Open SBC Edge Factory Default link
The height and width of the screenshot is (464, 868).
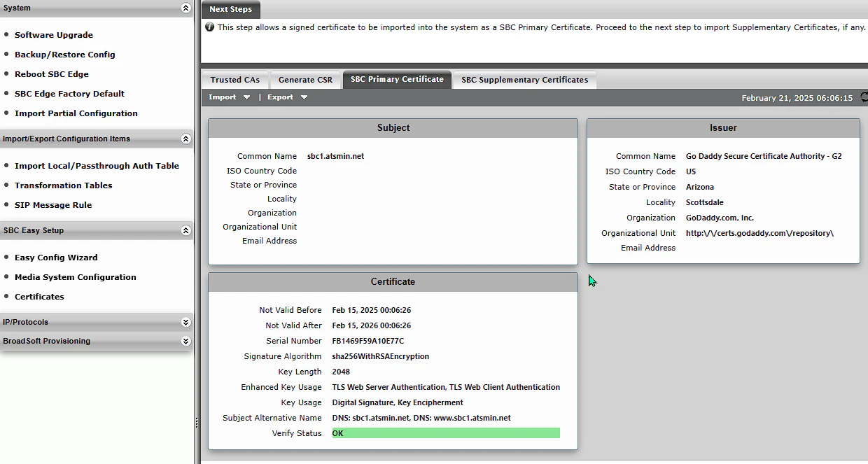70,94
